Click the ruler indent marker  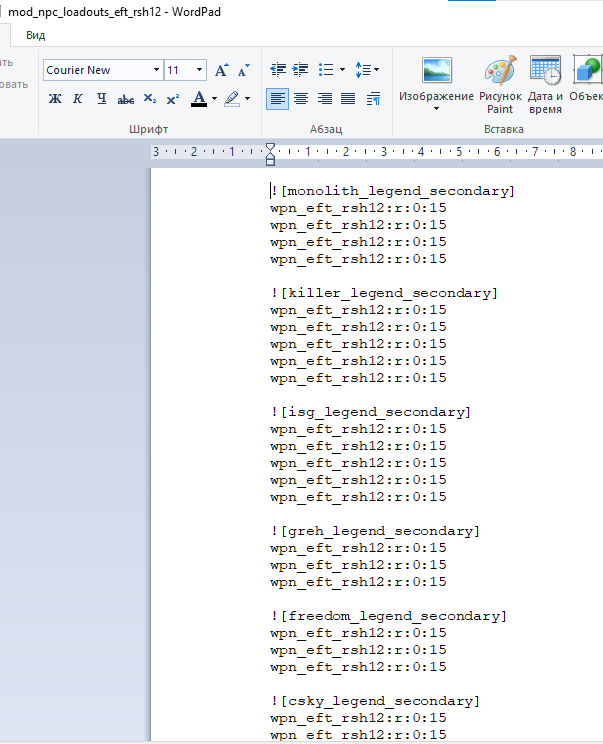(270, 154)
